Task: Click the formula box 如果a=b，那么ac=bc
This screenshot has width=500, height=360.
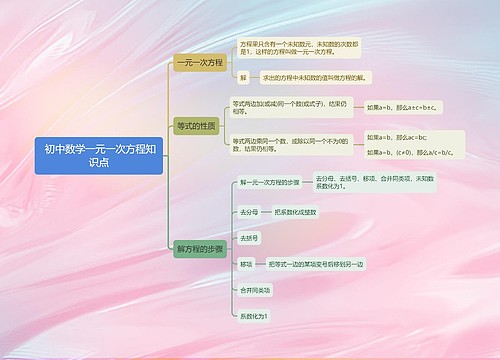Action: [x=414, y=145]
